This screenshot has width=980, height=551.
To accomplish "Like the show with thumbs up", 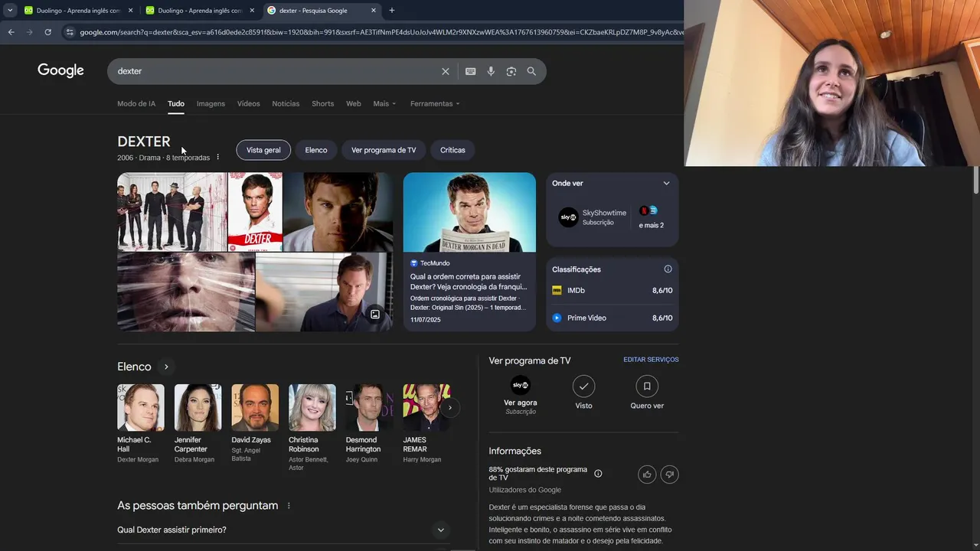I will (647, 474).
